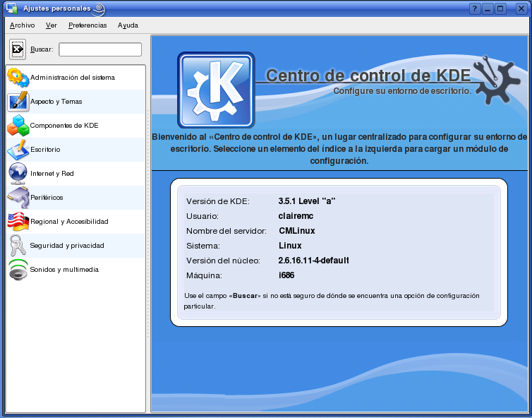Open Regional y Accesibilidad flags icon
Screen dimensions: 532x418
18,222
